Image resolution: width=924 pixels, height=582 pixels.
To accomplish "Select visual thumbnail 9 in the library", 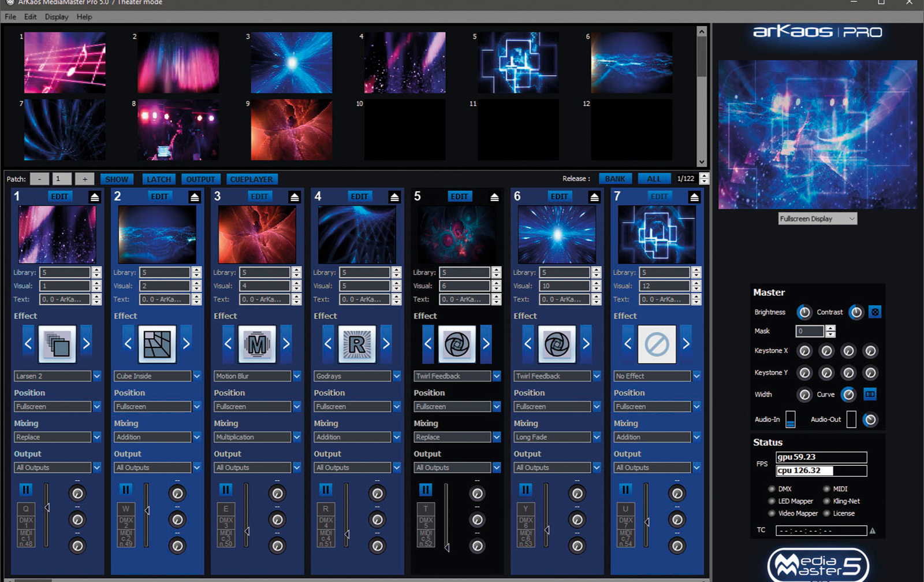I will [x=291, y=129].
